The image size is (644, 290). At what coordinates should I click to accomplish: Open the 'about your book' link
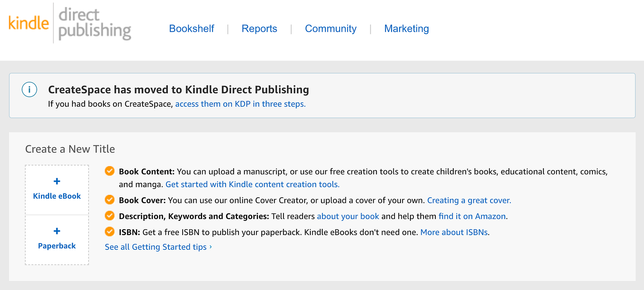[x=348, y=216]
